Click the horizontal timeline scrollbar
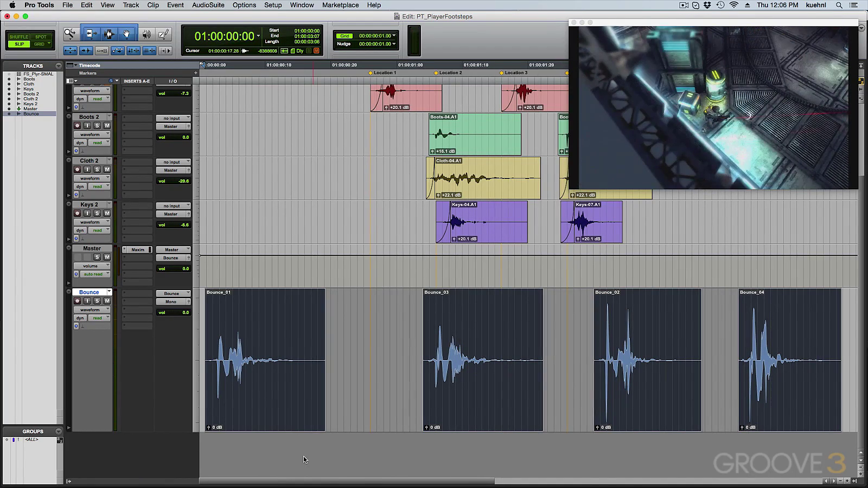 pos(347,481)
